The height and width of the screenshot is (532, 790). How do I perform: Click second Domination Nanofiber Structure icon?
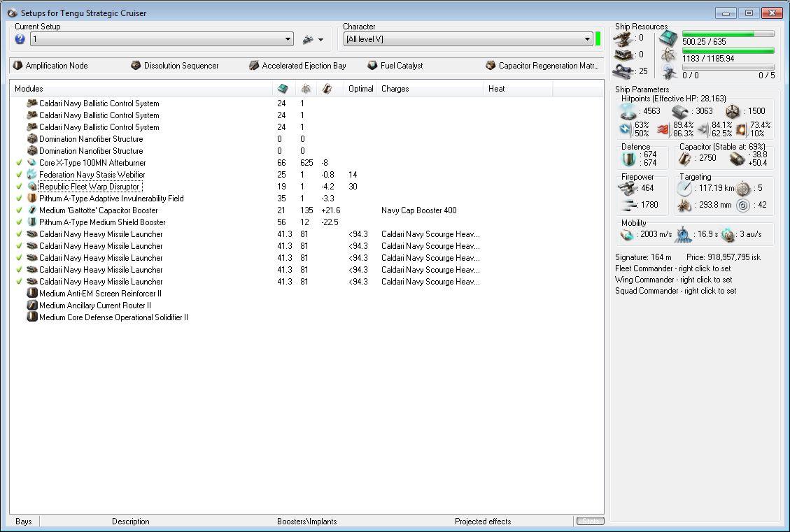point(32,150)
